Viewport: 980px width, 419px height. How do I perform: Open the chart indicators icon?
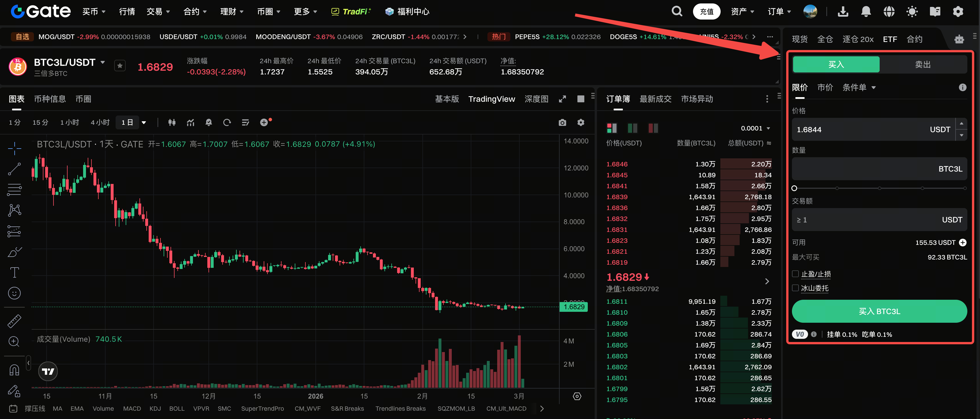click(191, 122)
